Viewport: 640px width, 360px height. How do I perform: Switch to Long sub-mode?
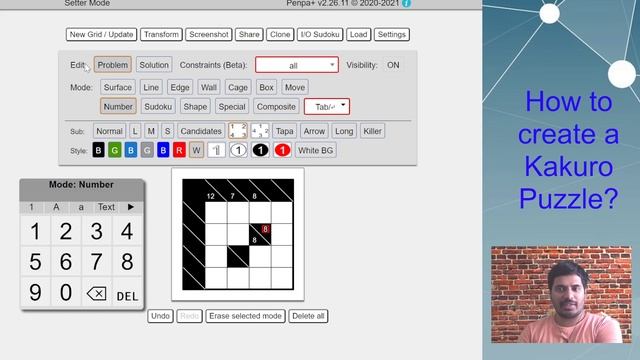point(344,131)
